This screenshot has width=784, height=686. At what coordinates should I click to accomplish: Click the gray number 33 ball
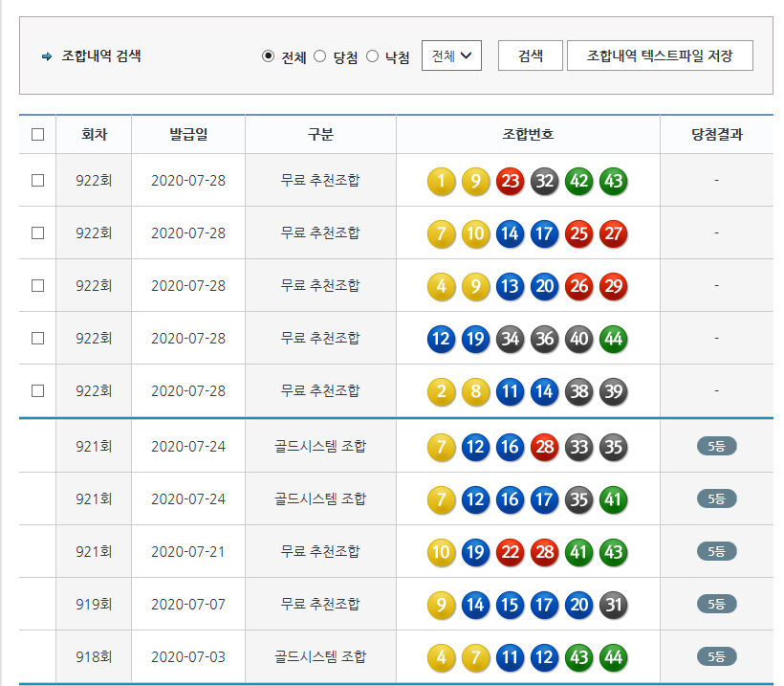578,447
